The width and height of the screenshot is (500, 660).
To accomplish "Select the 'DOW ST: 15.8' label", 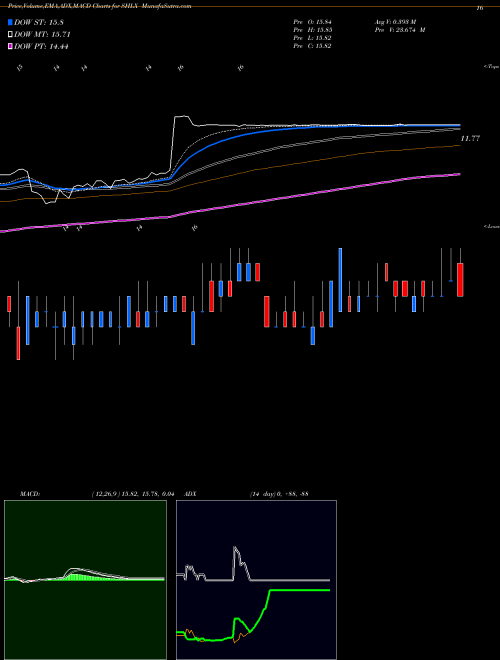I will point(39,23).
